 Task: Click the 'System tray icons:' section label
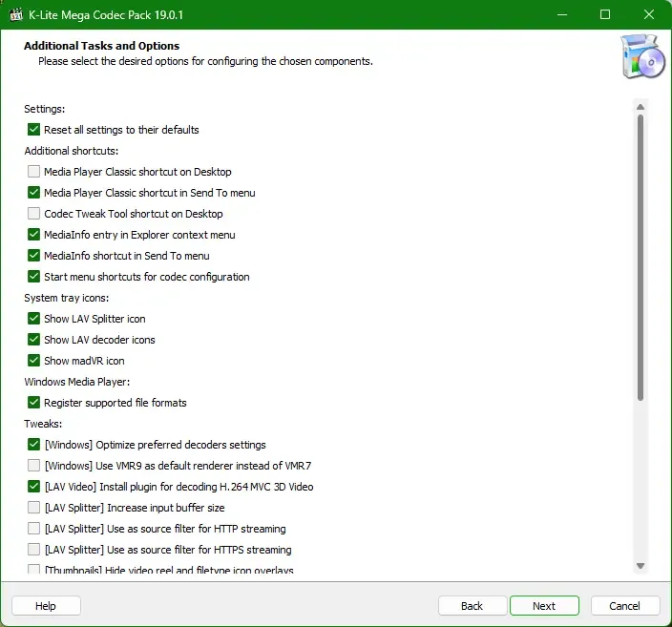click(67, 298)
